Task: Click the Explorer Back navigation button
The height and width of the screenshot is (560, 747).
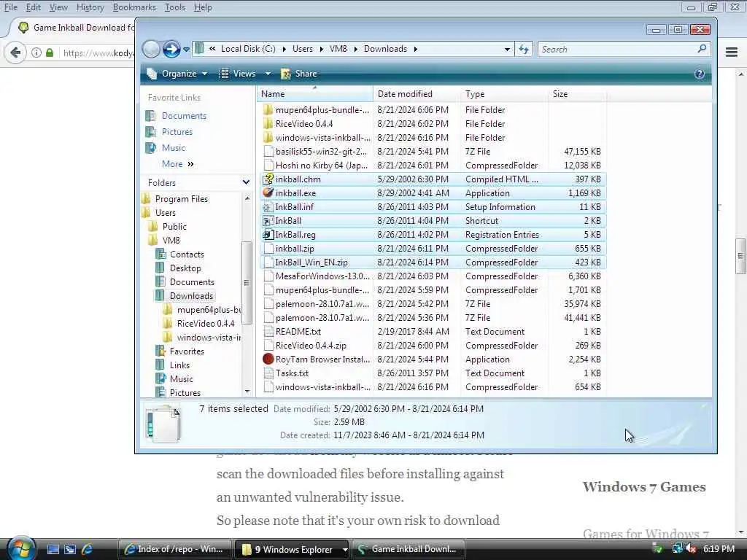Action: tap(151, 49)
